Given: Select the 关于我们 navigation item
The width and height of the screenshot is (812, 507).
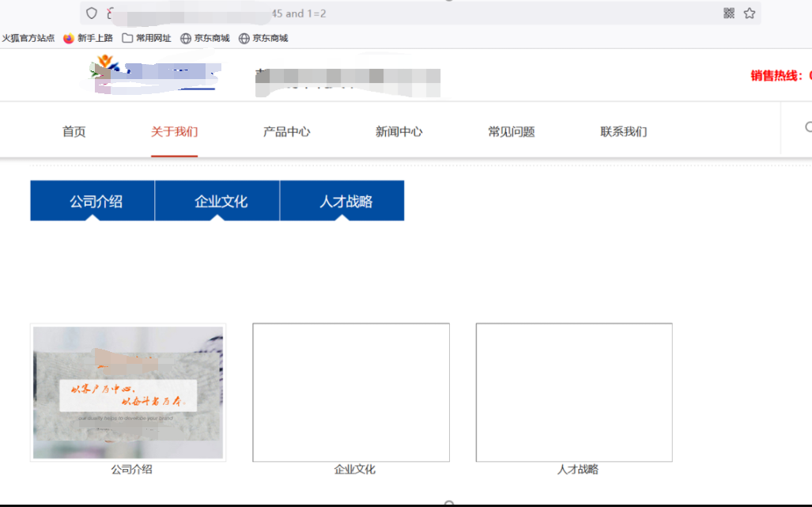Looking at the screenshot, I should (175, 131).
